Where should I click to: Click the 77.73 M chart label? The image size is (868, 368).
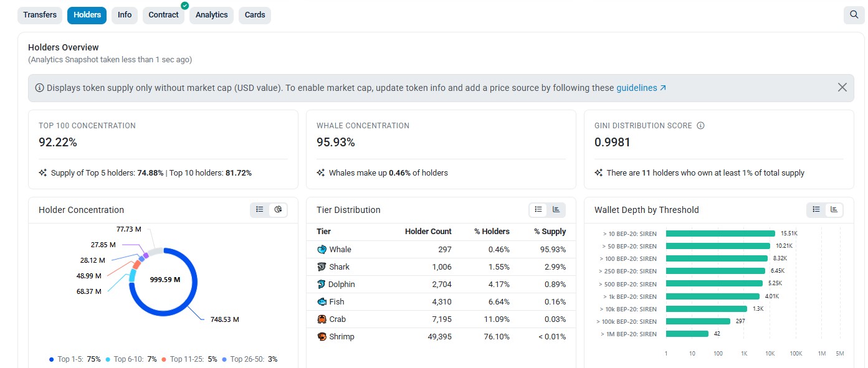point(128,230)
